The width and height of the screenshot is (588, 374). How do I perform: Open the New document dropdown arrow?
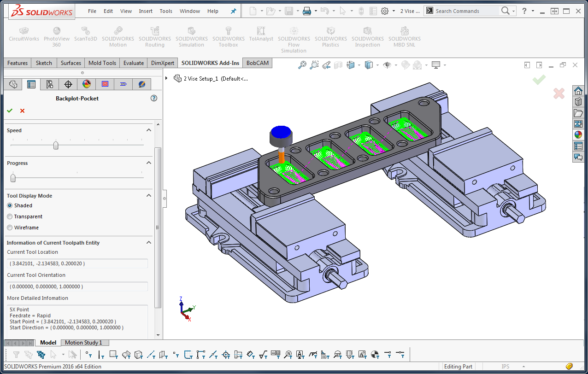pyautogui.click(x=262, y=11)
